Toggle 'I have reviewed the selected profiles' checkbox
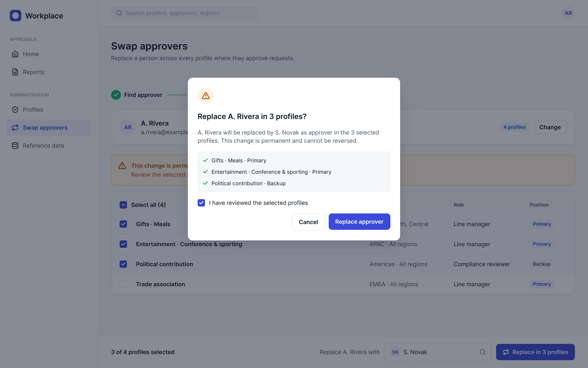This screenshot has height=368, width=588. (x=201, y=203)
